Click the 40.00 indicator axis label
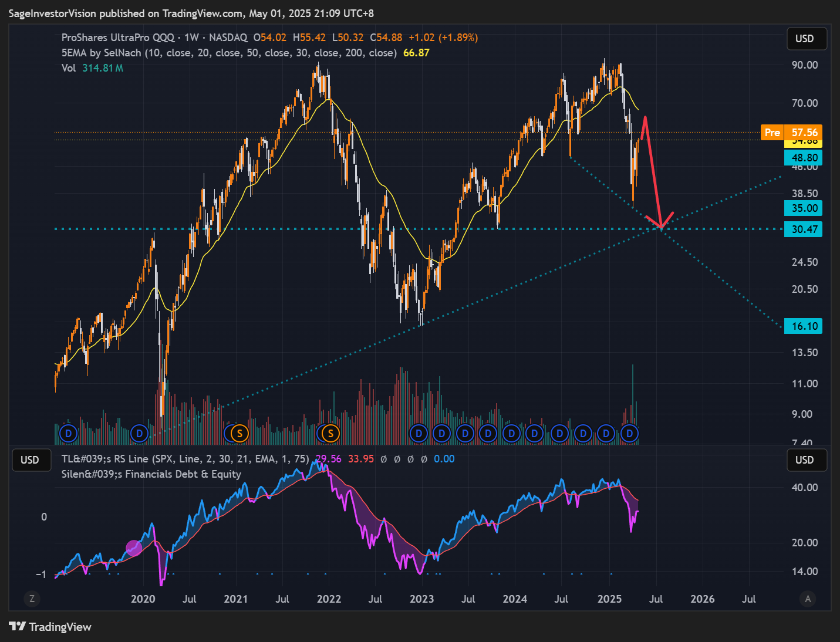This screenshot has width=840, height=642. 805,488
